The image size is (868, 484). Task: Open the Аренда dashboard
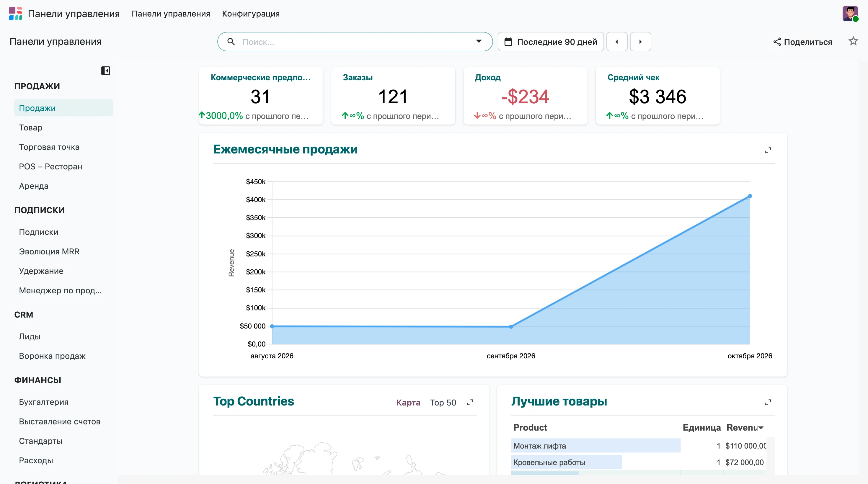click(x=64, y=186)
